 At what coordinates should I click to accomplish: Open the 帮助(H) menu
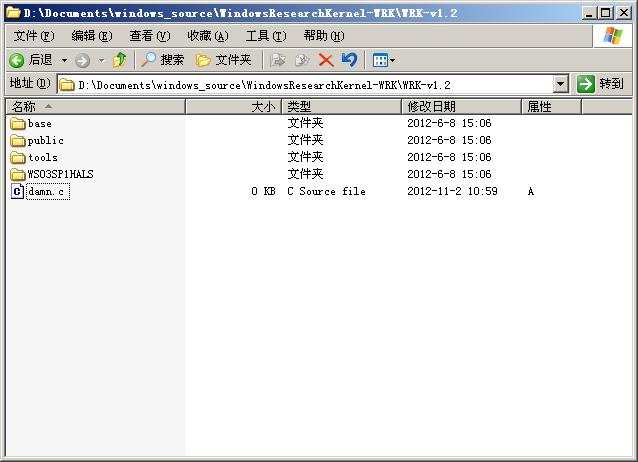[x=324, y=36]
